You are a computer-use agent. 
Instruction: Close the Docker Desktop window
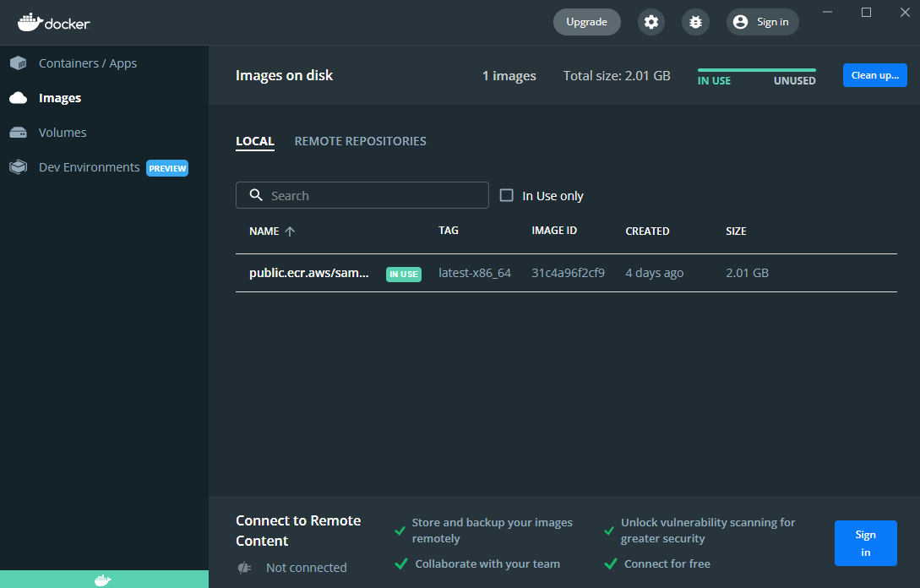[905, 13]
